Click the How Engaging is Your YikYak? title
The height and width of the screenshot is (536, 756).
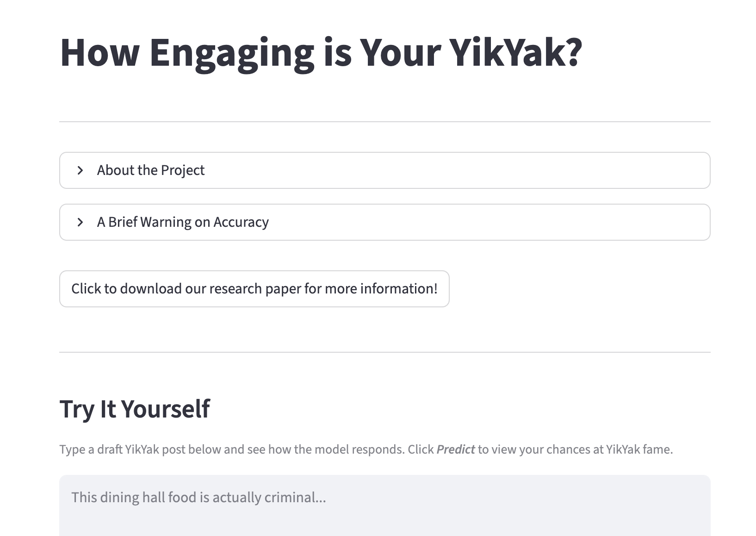pyautogui.click(x=321, y=53)
